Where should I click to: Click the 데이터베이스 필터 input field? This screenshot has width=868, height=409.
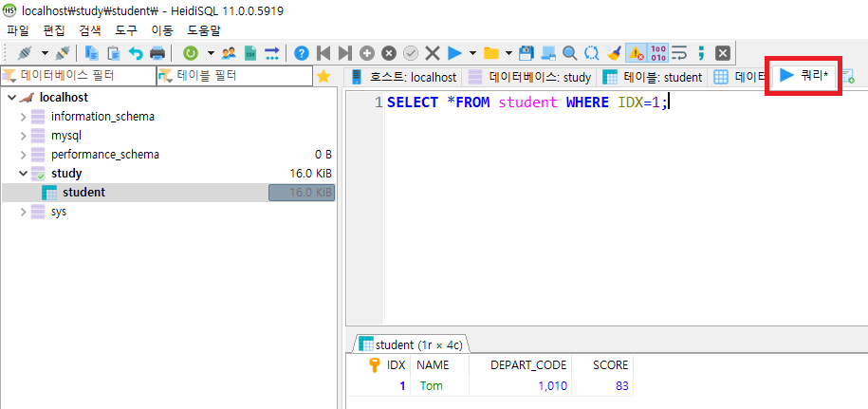click(x=79, y=76)
